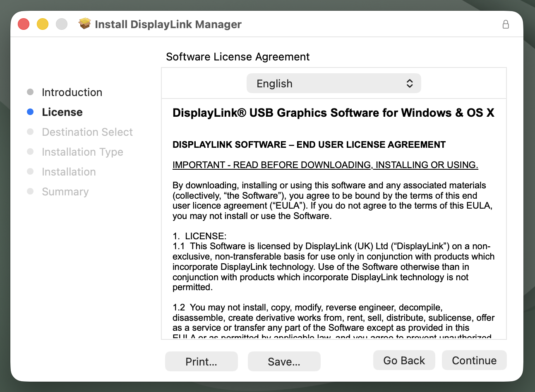This screenshot has width=535, height=392.
Task: Click the bullet beside Installation Type
Action: [x=30, y=152]
